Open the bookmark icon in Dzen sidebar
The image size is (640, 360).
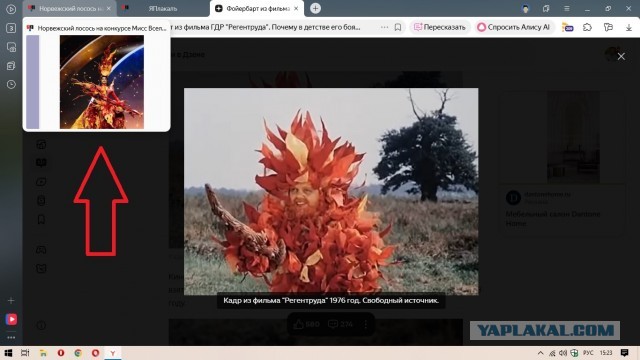41,220
